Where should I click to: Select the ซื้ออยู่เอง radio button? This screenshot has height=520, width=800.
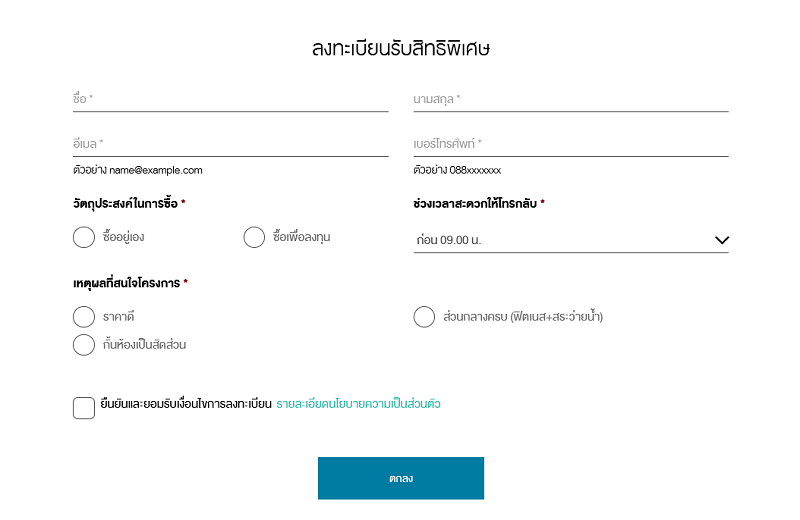pos(84,237)
